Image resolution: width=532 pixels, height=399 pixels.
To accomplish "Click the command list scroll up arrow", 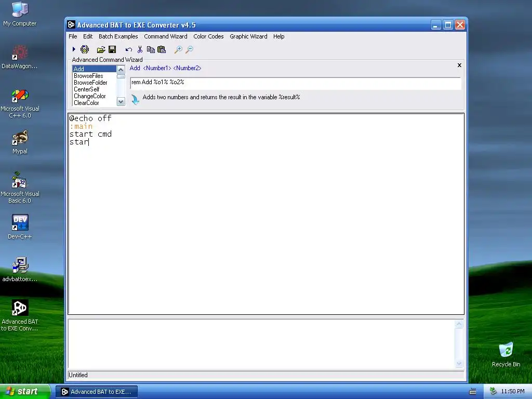I will point(121,70).
